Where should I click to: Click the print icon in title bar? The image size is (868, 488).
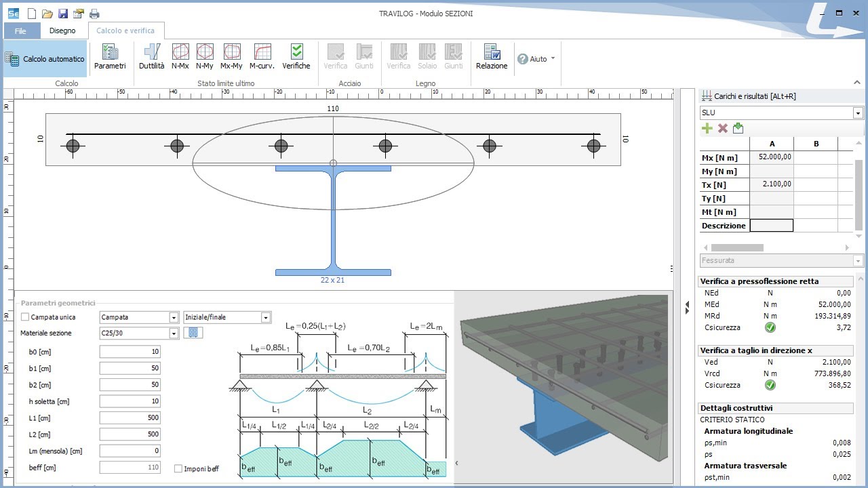coord(94,14)
